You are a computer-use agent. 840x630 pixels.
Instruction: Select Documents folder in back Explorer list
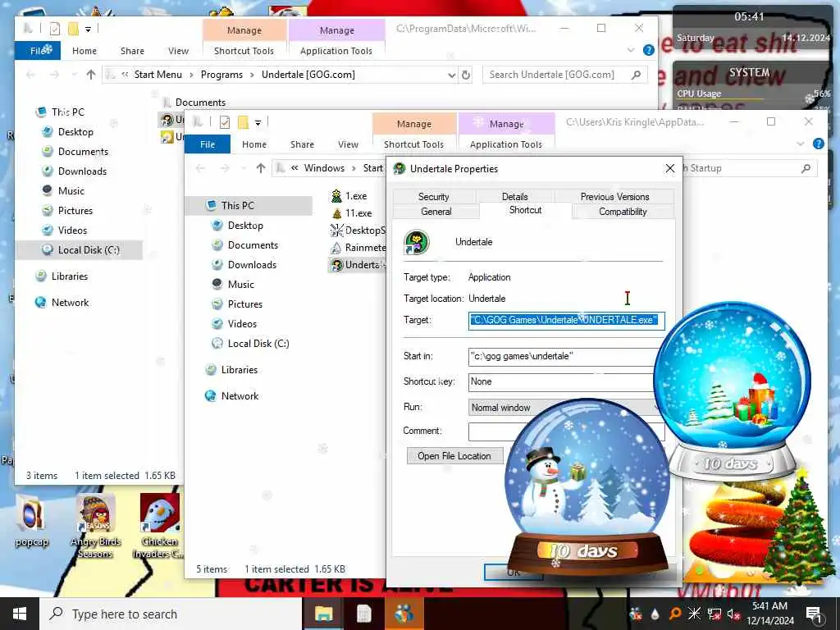(x=193, y=103)
